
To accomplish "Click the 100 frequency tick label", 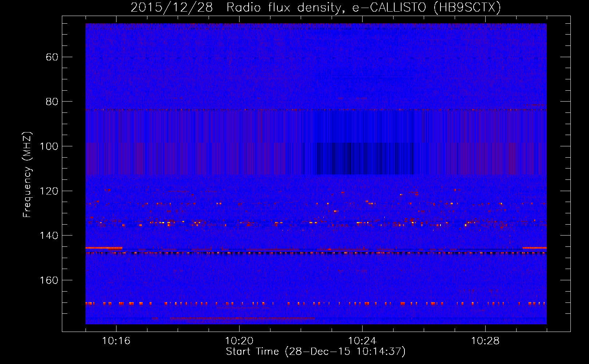I will pos(49,146).
